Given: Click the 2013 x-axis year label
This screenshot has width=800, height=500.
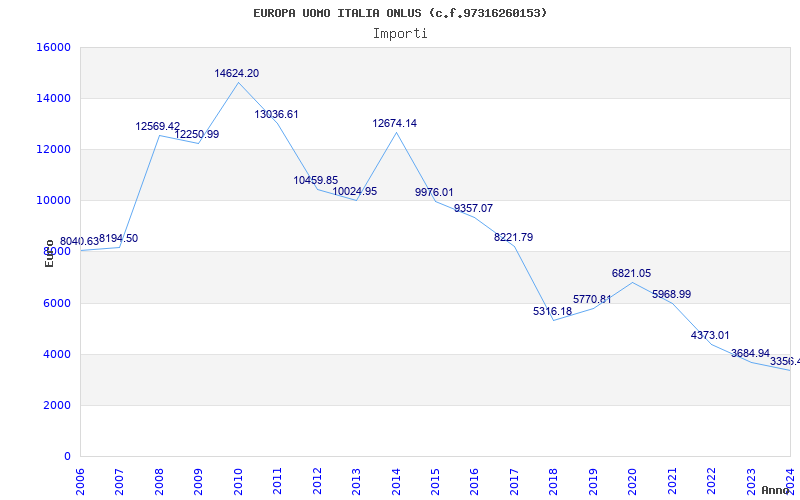Looking at the screenshot, I should pos(356,481).
